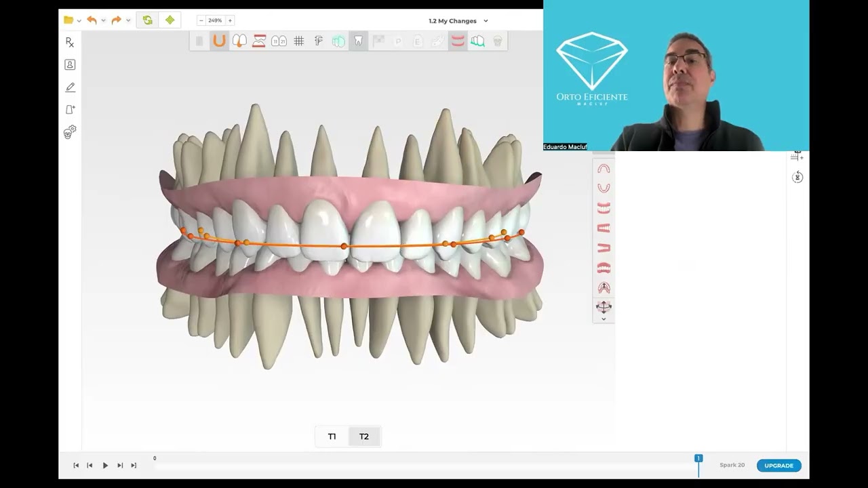868x488 pixels.
Task: Toggle the red gingiva display
Action: (x=458, y=41)
